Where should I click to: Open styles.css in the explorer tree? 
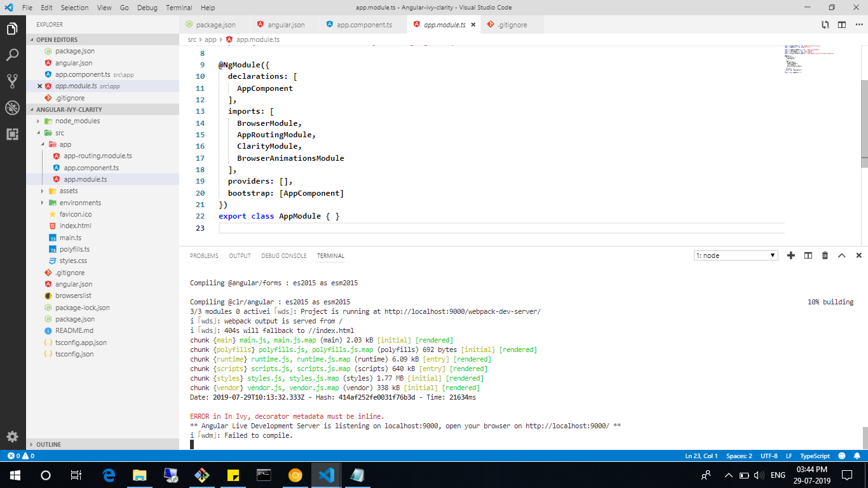click(x=73, y=261)
